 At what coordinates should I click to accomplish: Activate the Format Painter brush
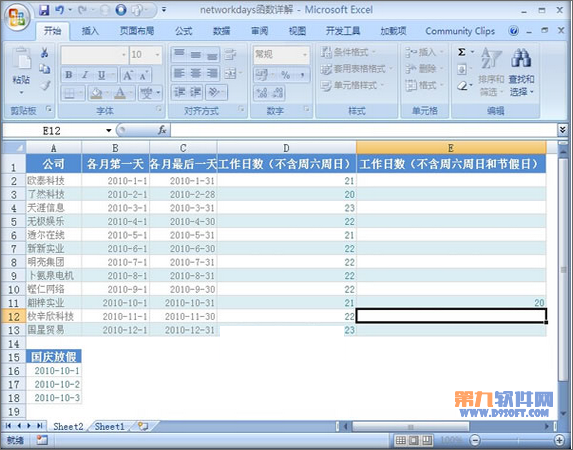pyautogui.click(x=45, y=85)
